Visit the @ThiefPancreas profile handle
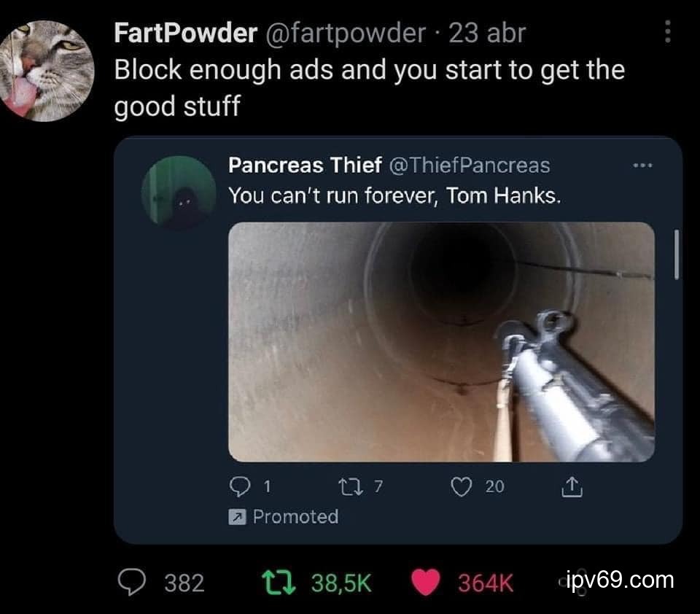The image size is (700, 614). [470, 166]
